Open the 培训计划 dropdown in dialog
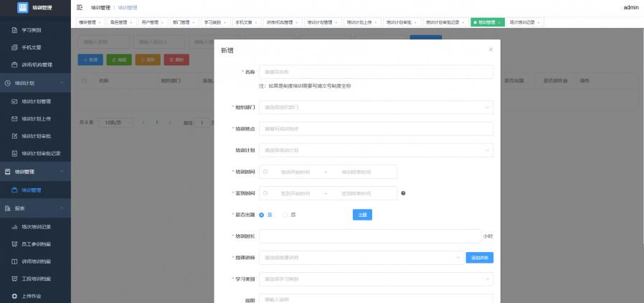This screenshot has width=644, height=303. pos(376,150)
